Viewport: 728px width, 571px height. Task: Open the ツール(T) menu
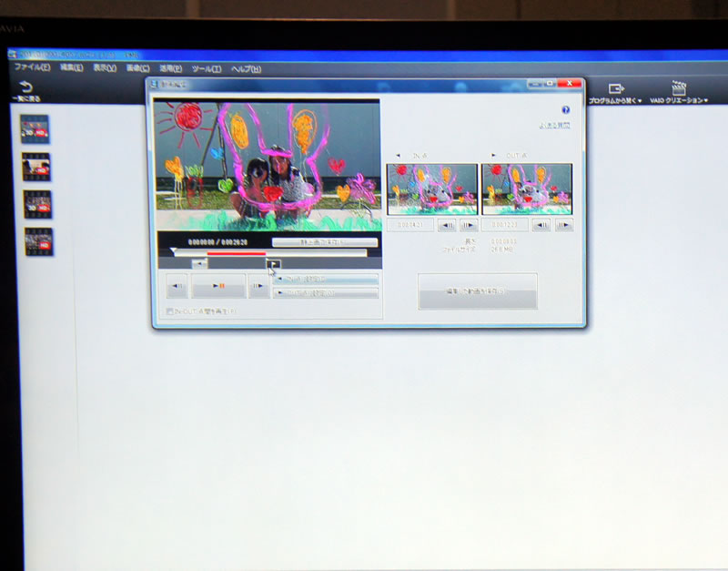point(206,68)
